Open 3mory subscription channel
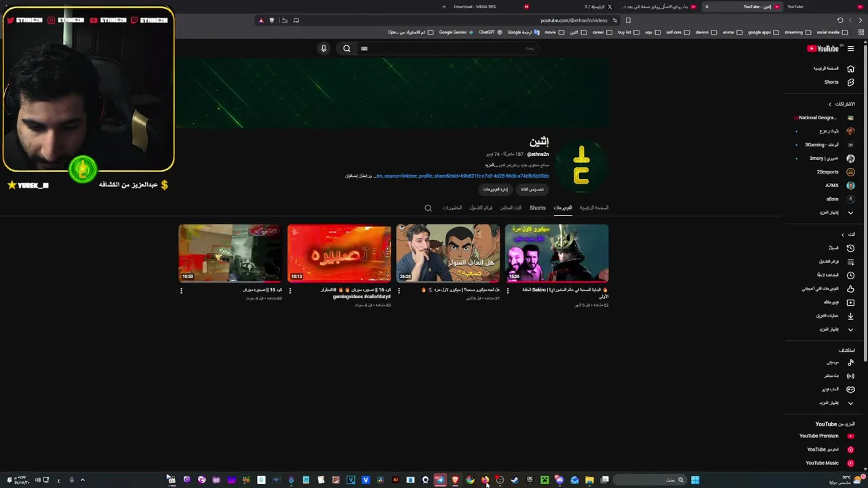Screen dimensions: 868x488 click(x=825, y=158)
